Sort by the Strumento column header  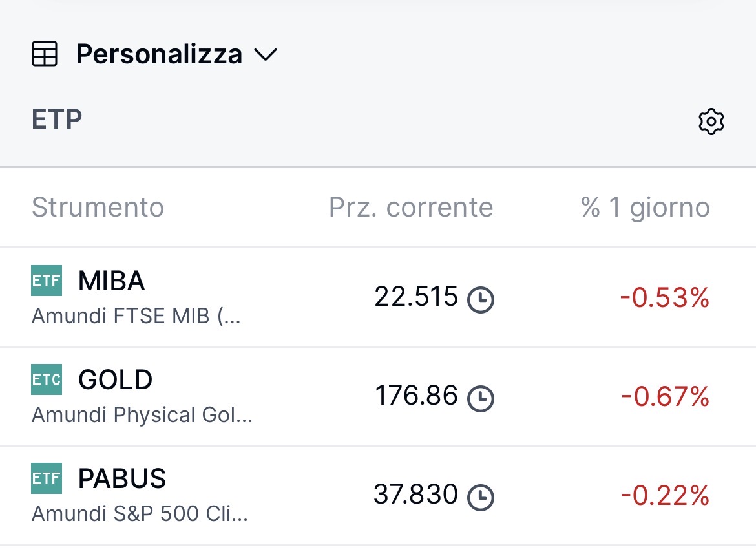[x=98, y=208]
